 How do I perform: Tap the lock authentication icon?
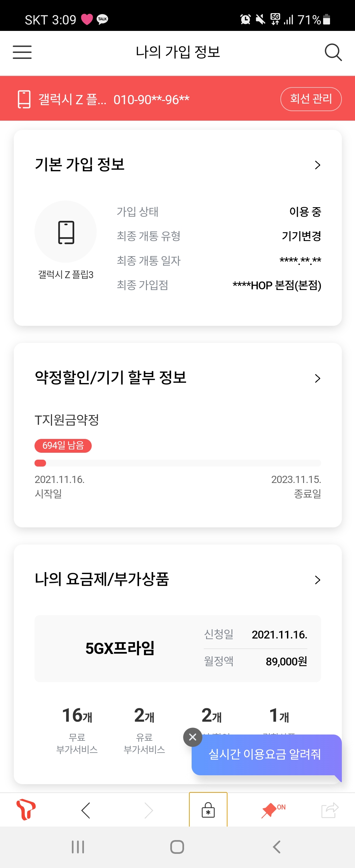tap(208, 810)
